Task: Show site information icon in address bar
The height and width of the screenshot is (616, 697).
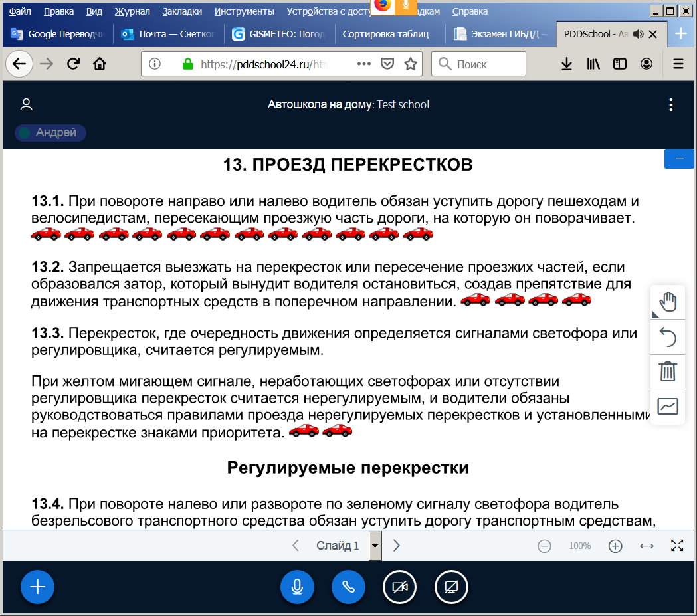Action: click(155, 64)
